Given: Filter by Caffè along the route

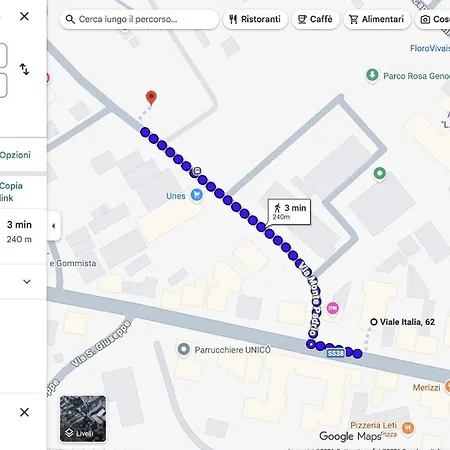Looking at the screenshot, I should 315,19.
